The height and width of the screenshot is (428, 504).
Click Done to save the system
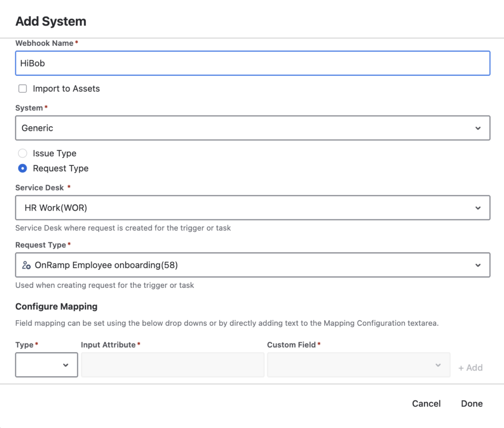tap(472, 403)
